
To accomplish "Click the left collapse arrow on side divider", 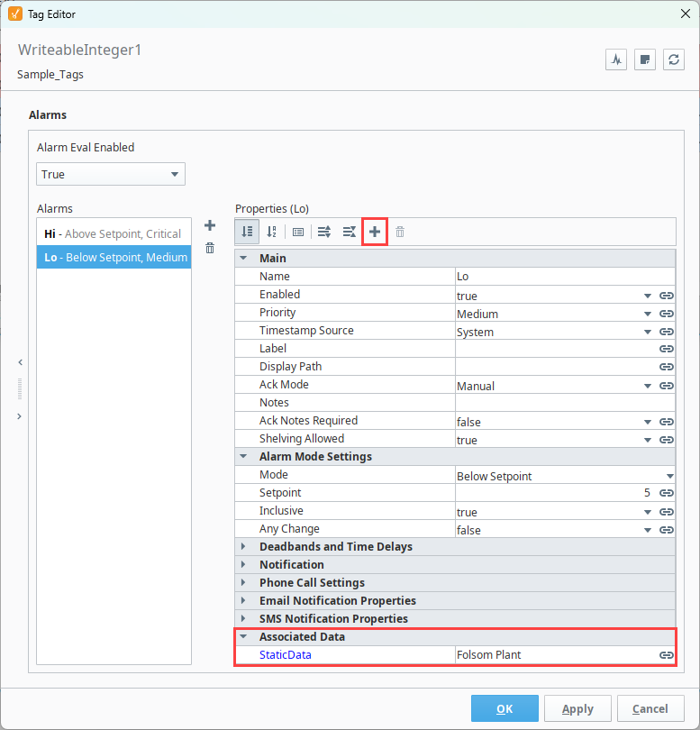I will pyautogui.click(x=20, y=362).
